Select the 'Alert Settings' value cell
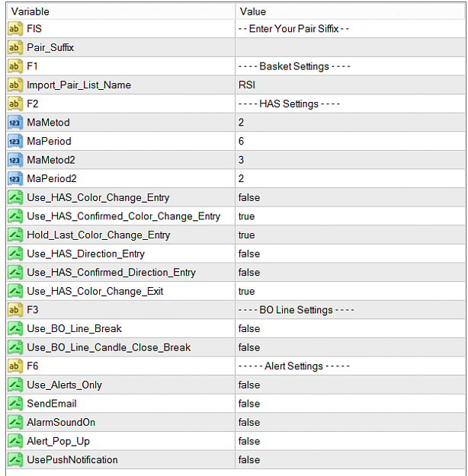The width and height of the screenshot is (468, 476). point(350,366)
